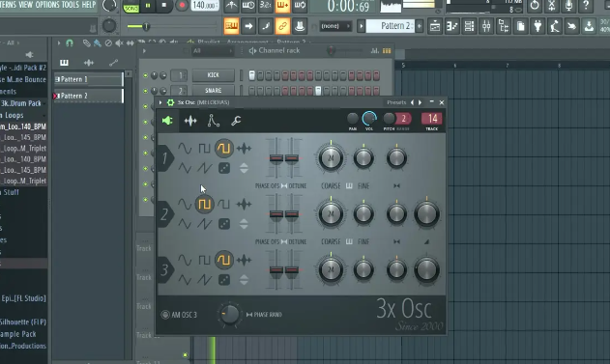The image size is (610, 364).
Task: Click oscillator 1 phase offset slider
Action: tap(276, 157)
